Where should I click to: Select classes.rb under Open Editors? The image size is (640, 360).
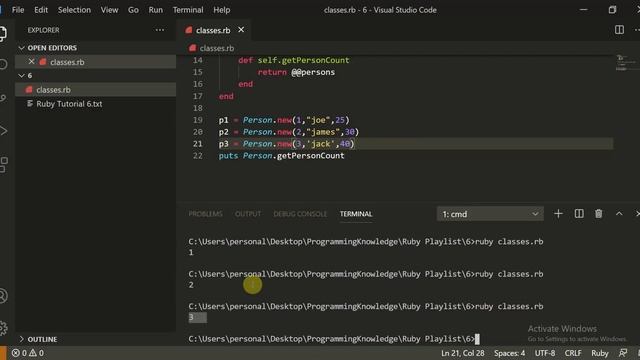(96, 62)
